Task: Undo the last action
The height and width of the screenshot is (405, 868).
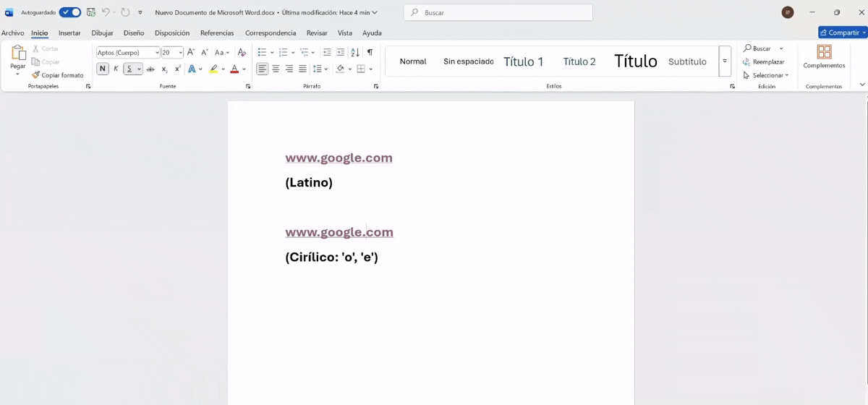Action: (106, 12)
